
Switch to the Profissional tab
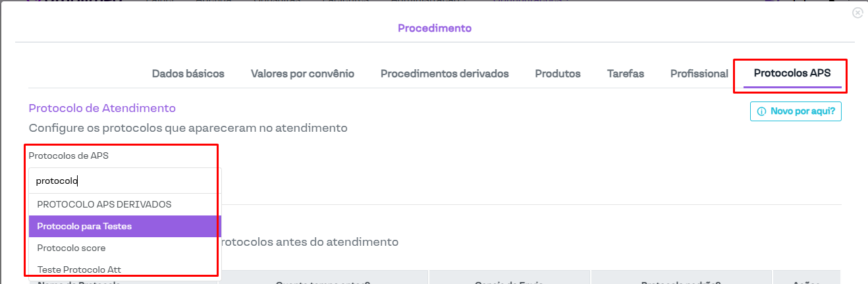[x=699, y=74]
